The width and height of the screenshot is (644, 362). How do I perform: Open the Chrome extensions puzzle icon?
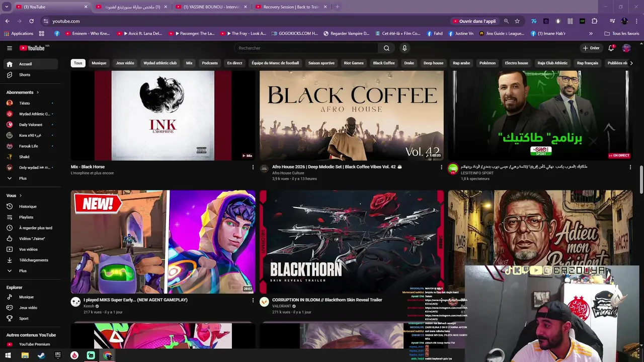tap(594, 21)
